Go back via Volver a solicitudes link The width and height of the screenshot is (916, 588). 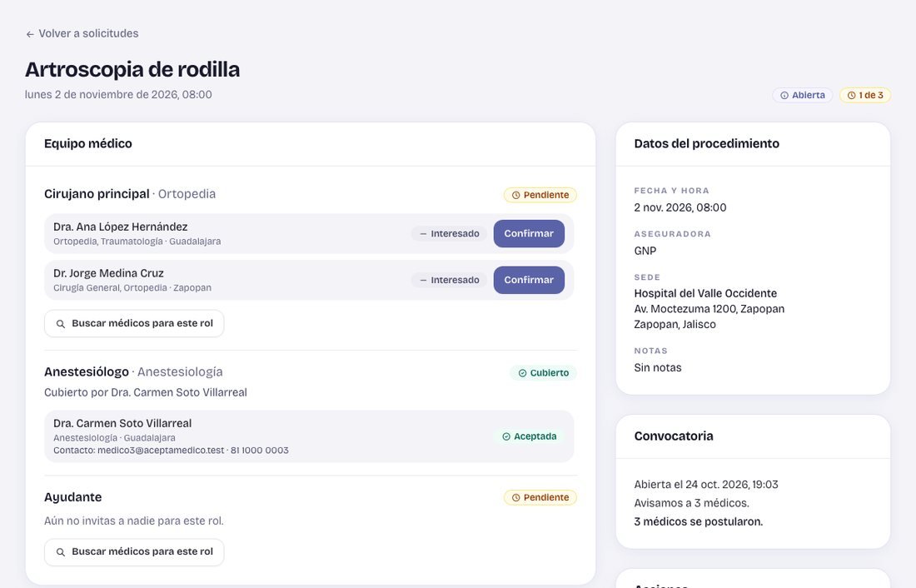[x=82, y=34]
